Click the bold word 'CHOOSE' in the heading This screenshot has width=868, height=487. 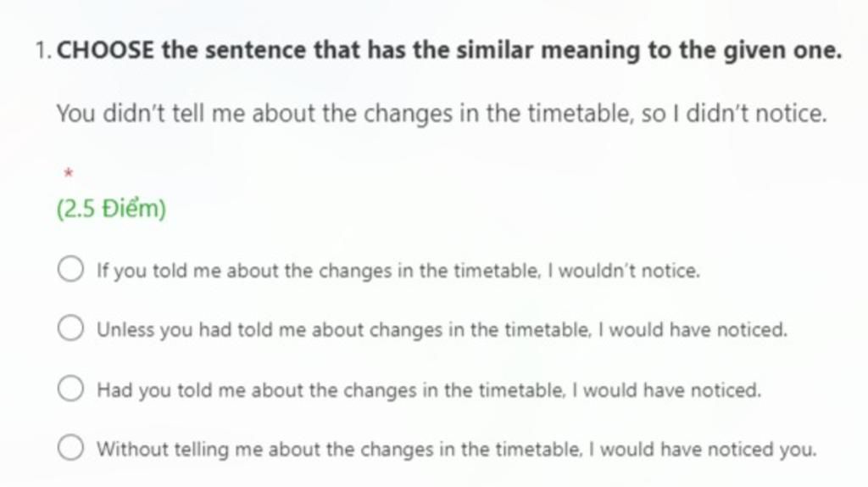(105, 50)
